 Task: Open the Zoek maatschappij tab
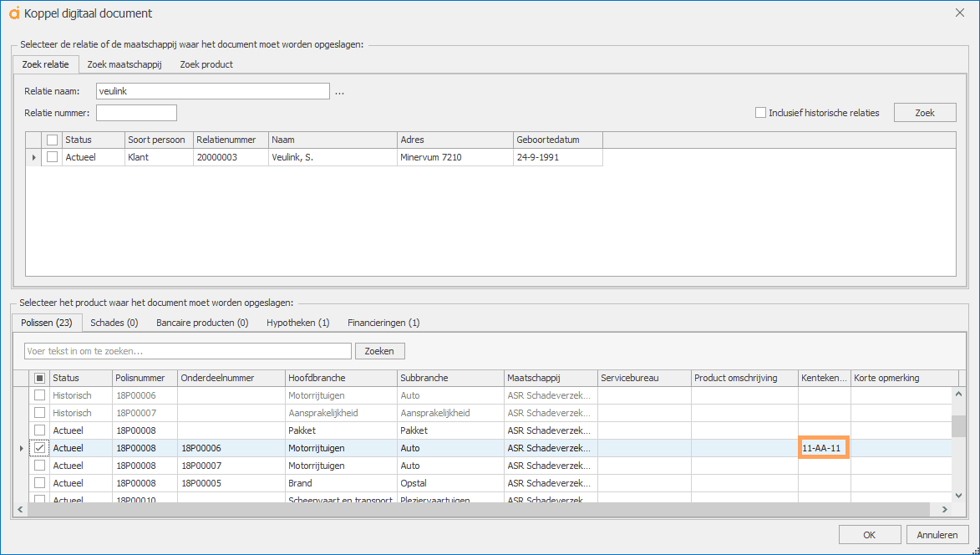[x=124, y=64]
